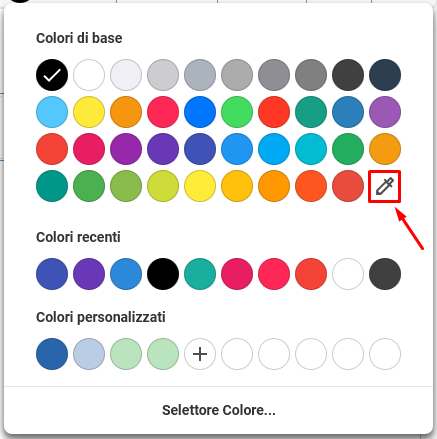Select dark gray swatch ending recent colors
Viewport: 437px width, 439px height.
pyautogui.click(x=385, y=274)
